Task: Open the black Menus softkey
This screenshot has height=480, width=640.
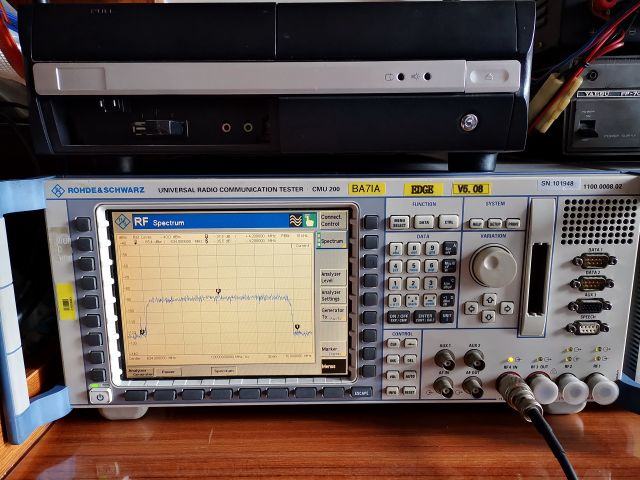Action: click(x=333, y=367)
